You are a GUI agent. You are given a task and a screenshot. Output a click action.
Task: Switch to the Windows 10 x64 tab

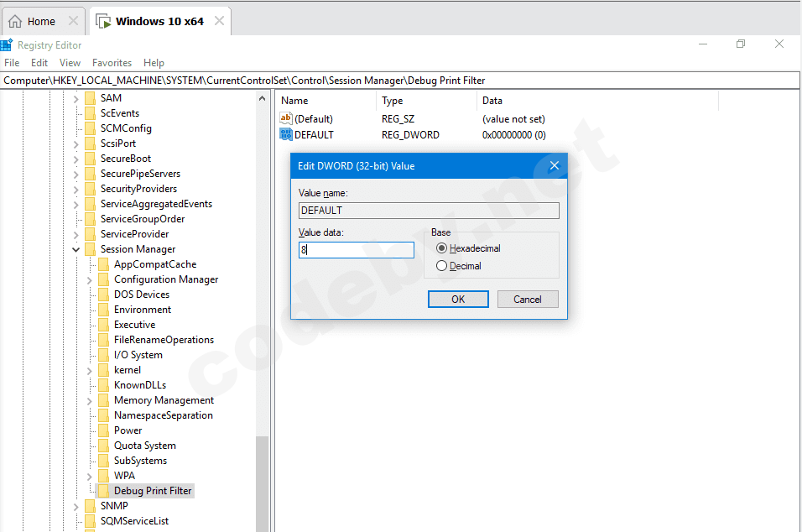pyautogui.click(x=159, y=21)
